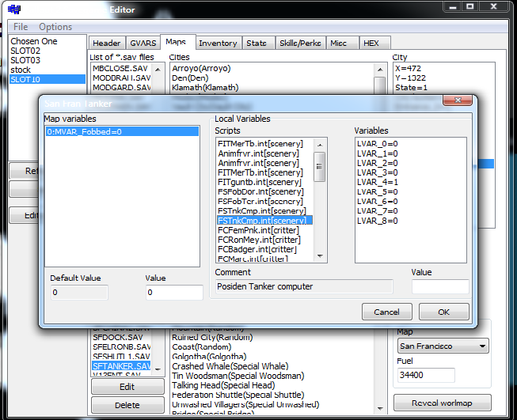Click the local variable Value input field

pyautogui.click(x=440, y=286)
